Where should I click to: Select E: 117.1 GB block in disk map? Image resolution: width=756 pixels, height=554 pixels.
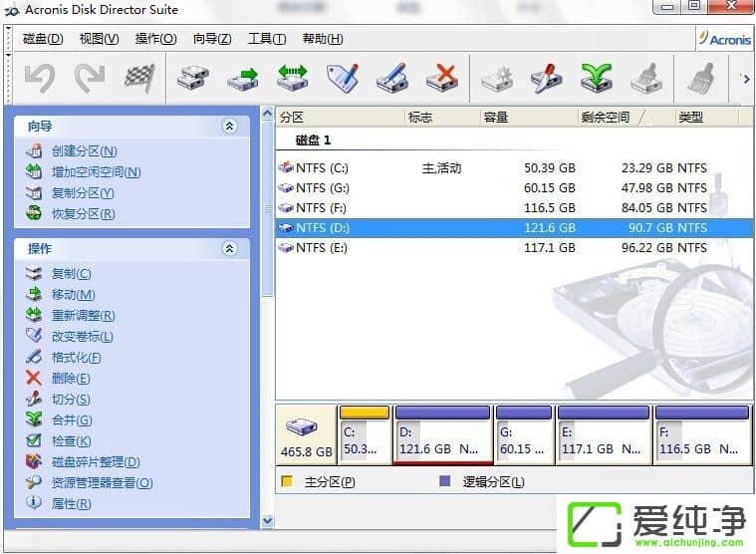click(x=604, y=435)
